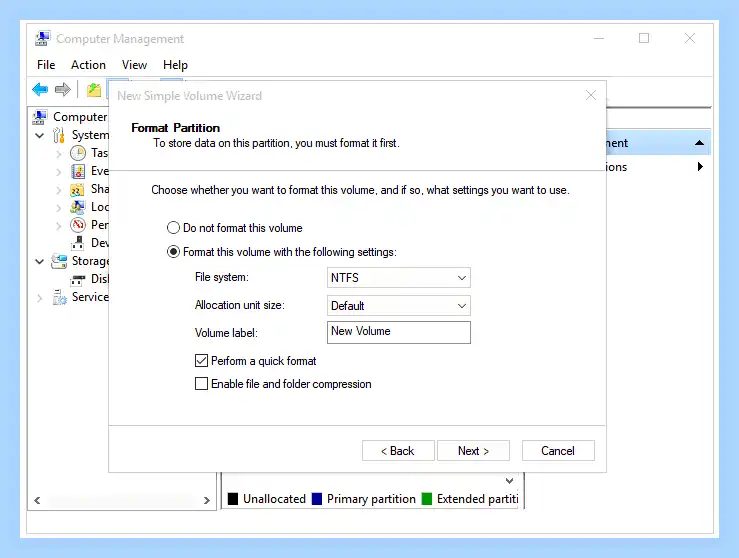
Task: Click the tree pane scroll left arrow
Action: coord(37,501)
